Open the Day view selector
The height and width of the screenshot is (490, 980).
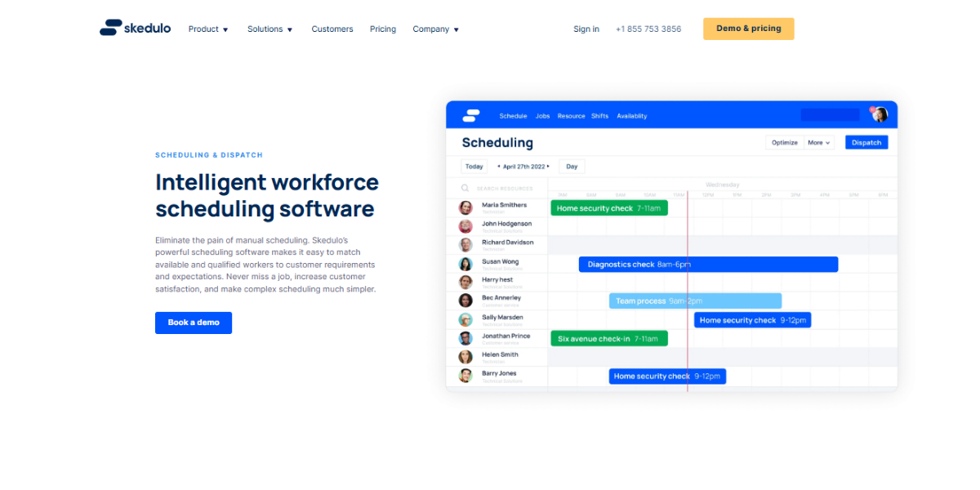tap(572, 167)
